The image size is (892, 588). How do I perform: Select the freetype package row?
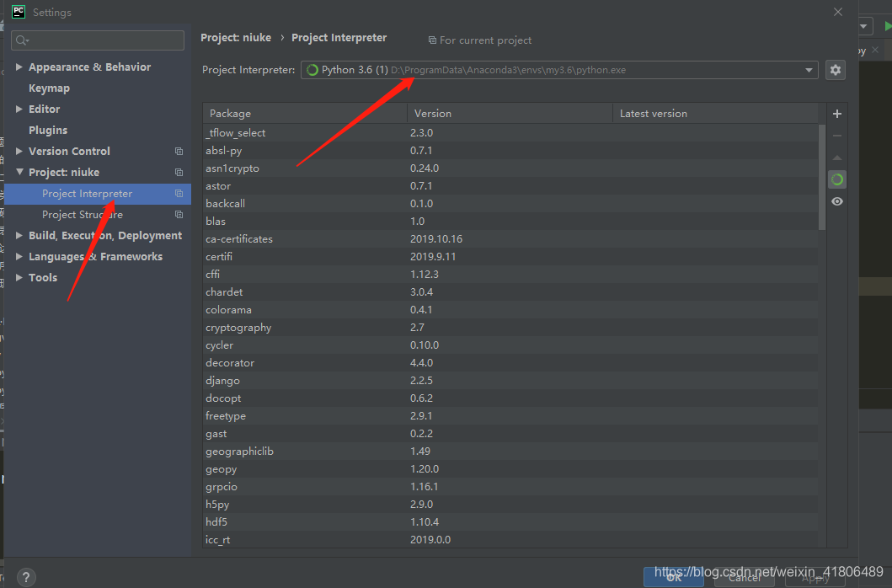pos(510,415)
